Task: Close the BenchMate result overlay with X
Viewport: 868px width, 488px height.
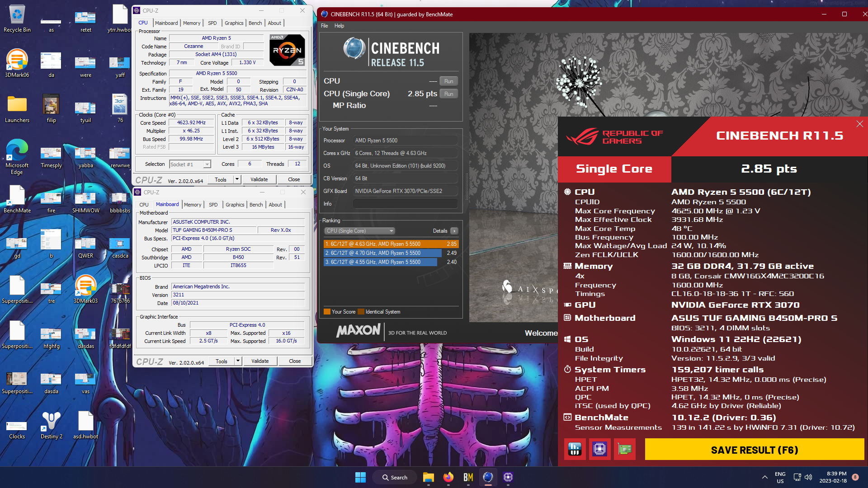Action: pyautogui.click(x=859, y=124)
